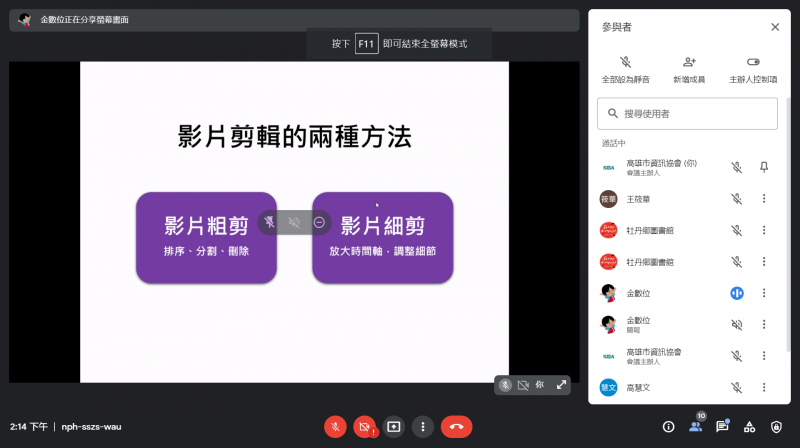Click the 2:14 下午 time display
800x448 pixels.
[29, 427]
